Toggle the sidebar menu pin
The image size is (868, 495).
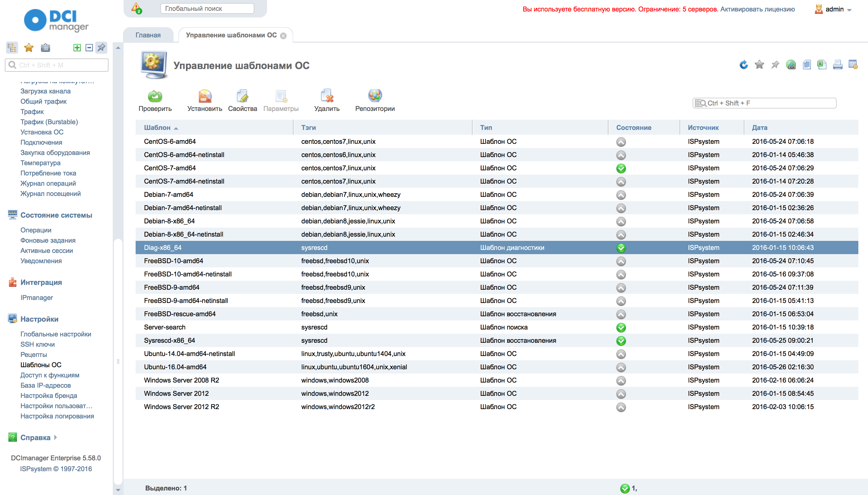coord(101,48)
